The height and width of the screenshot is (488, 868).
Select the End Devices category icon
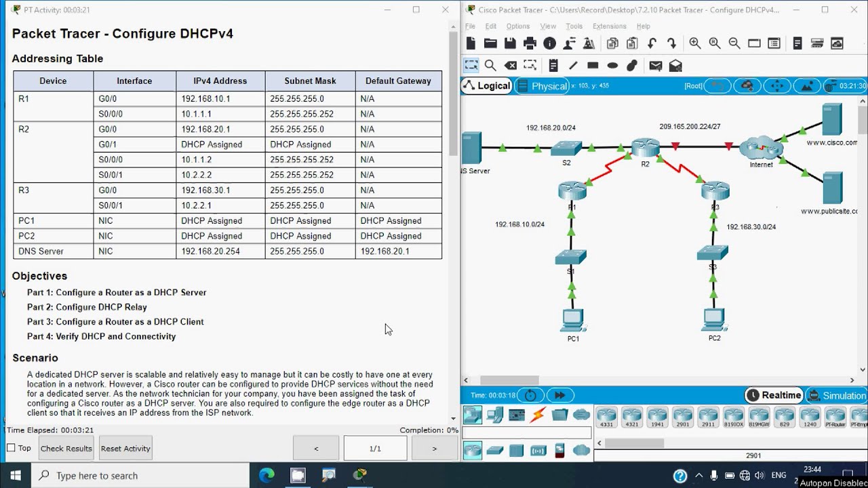(x=494, y=415)
